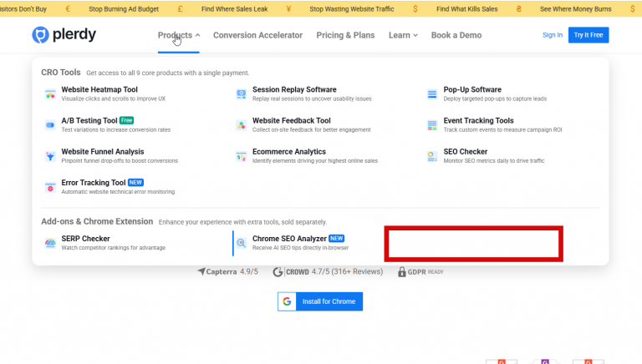Open the Website Heatmap Tool icon
This screenshot has height=364, width=642.
pos(50,94)
